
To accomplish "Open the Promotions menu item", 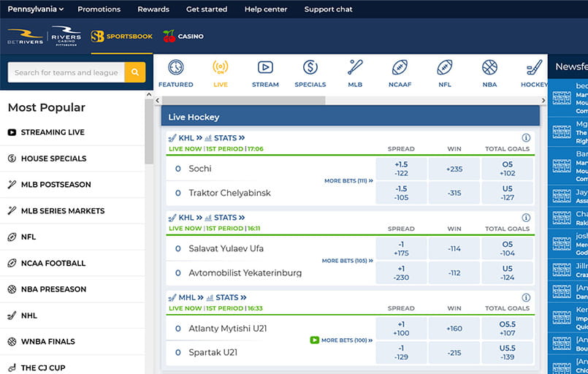I will tap(99, 9).
